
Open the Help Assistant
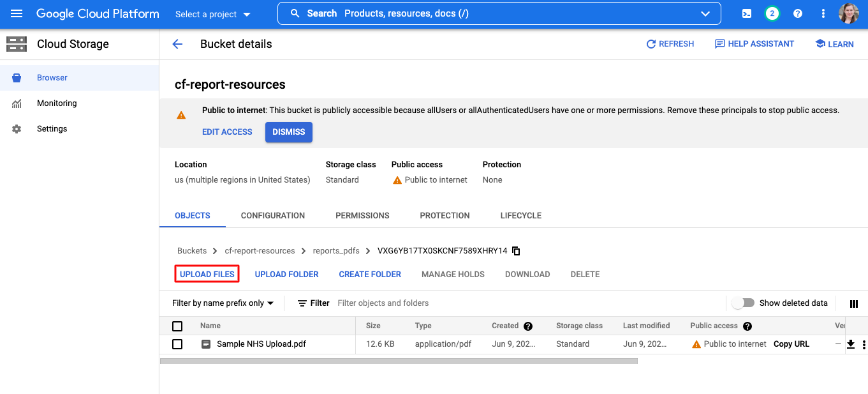pos(754,44)
